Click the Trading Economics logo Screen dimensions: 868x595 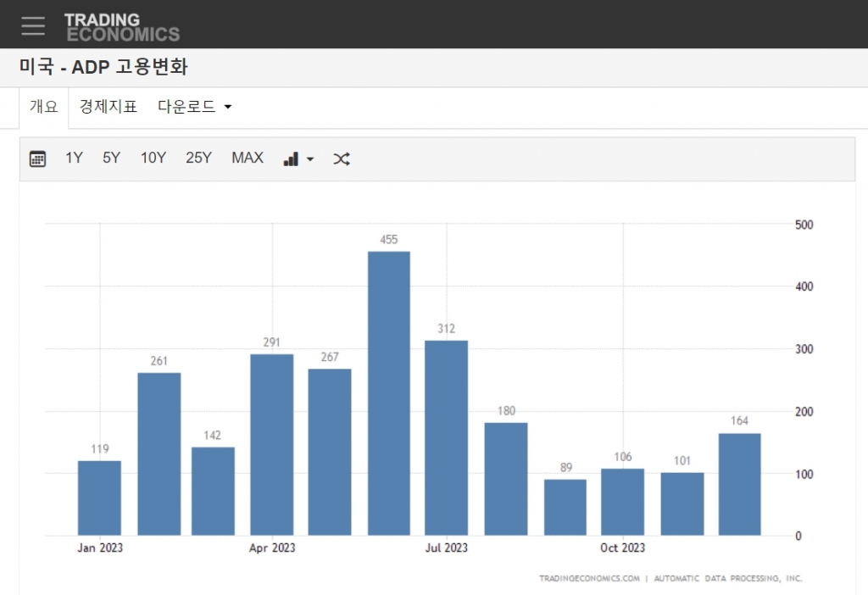121,26
